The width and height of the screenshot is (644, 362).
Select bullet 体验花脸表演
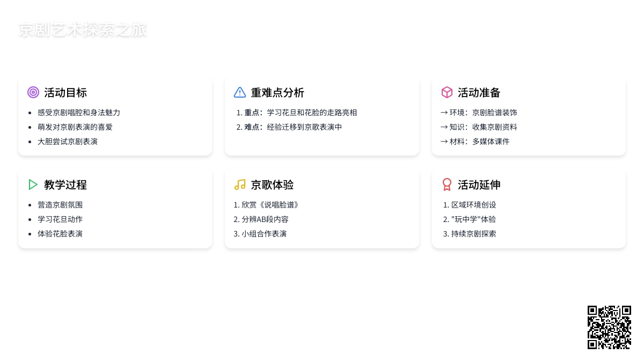(x=60, y=234)
